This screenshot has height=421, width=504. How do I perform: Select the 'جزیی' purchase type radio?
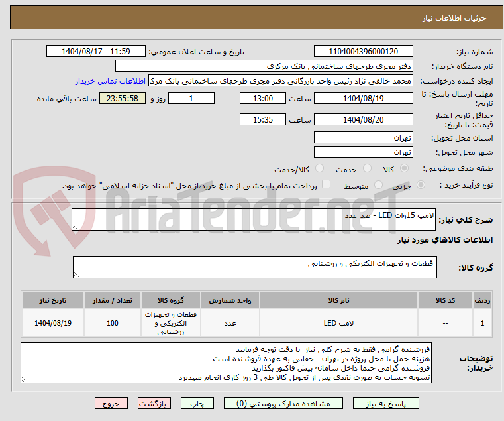pos(421,185)
